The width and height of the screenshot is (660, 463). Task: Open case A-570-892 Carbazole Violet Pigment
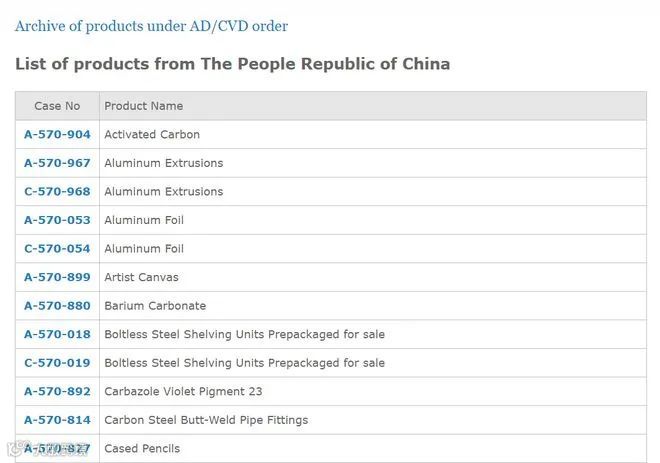pos(57,391)
